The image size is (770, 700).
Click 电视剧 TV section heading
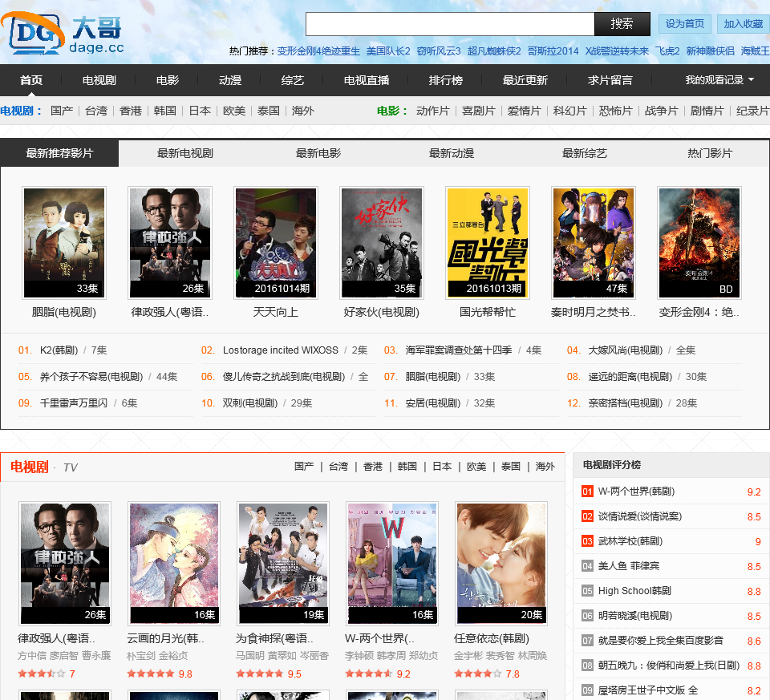[x=30, y=467]
